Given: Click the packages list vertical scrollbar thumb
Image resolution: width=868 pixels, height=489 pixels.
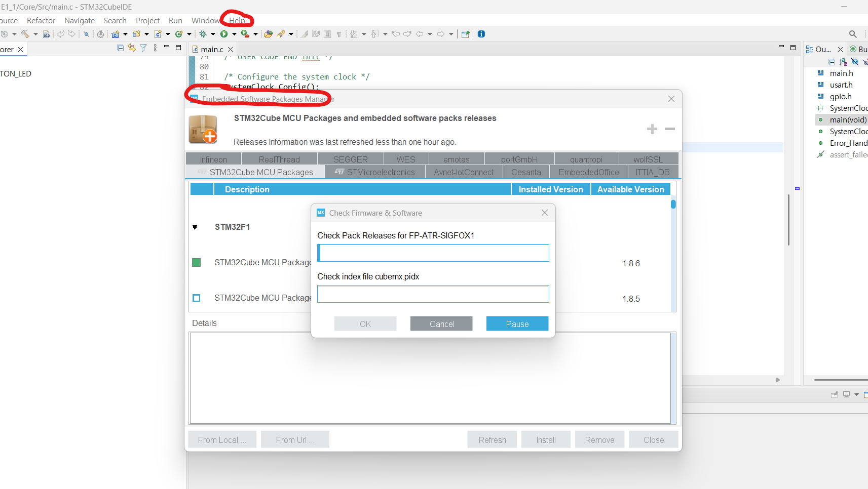Looking at the screenshot, I should click(673, 205).
